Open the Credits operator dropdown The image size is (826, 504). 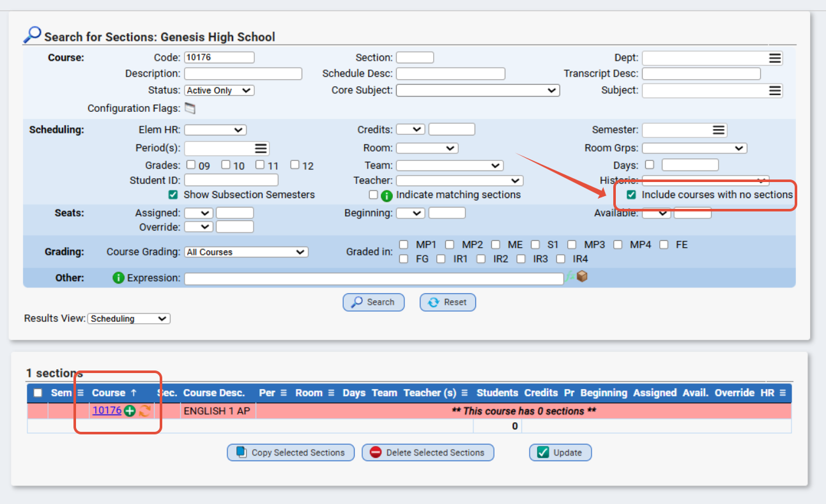coord(410,130)
